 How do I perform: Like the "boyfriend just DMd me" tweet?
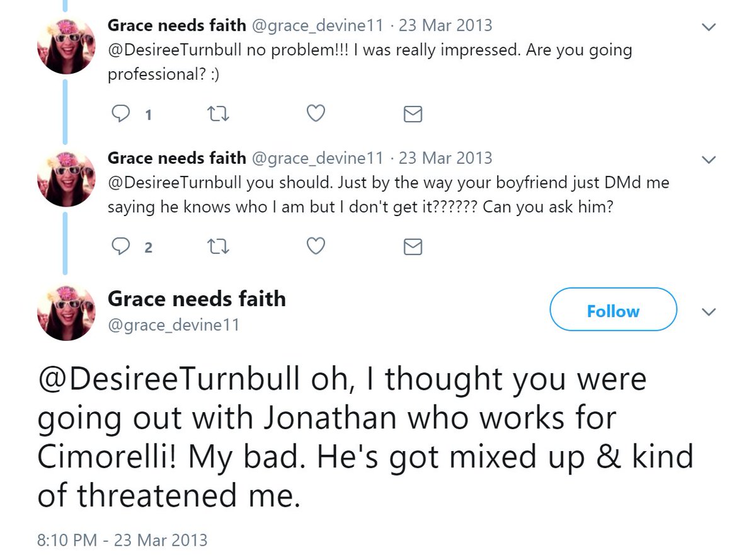[315, 247]
